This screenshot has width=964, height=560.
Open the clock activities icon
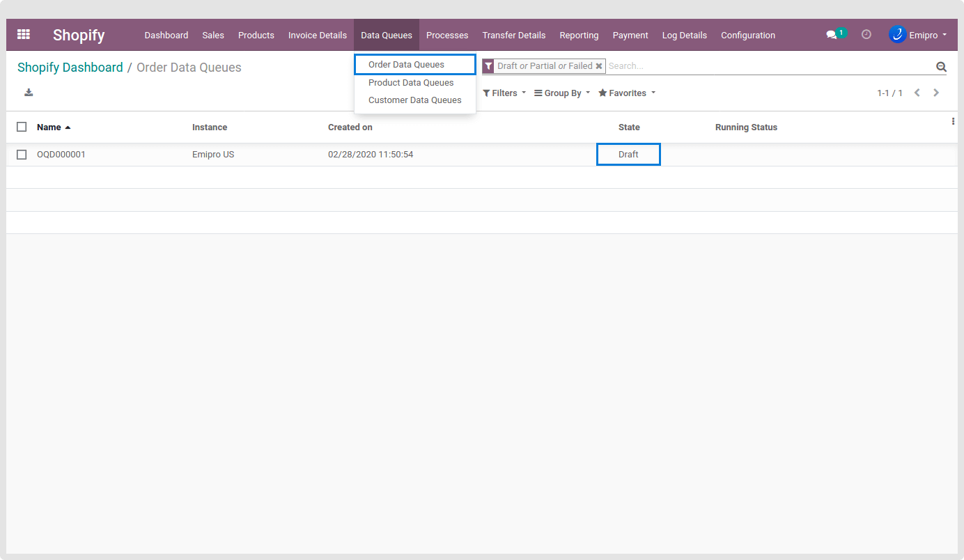click(x=866, y=35)
